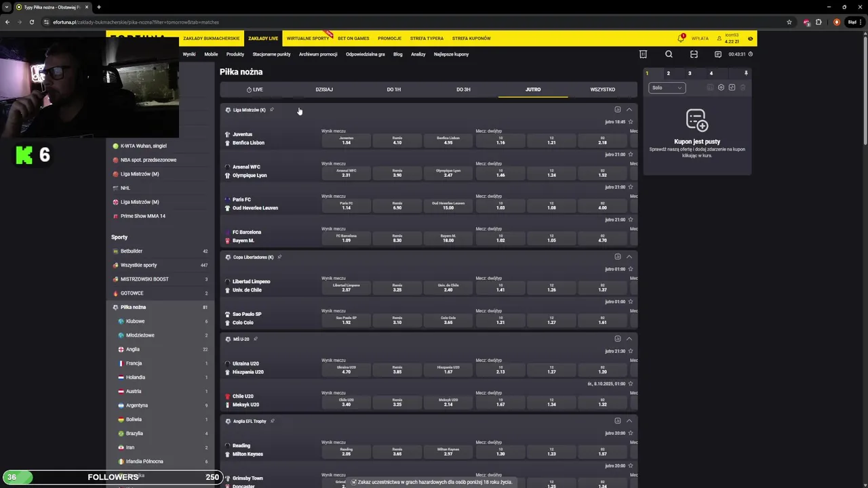The width and height of the screenshot is (868, 488).
Task: Reload the browser page
Action: click(x=31, y=22)
